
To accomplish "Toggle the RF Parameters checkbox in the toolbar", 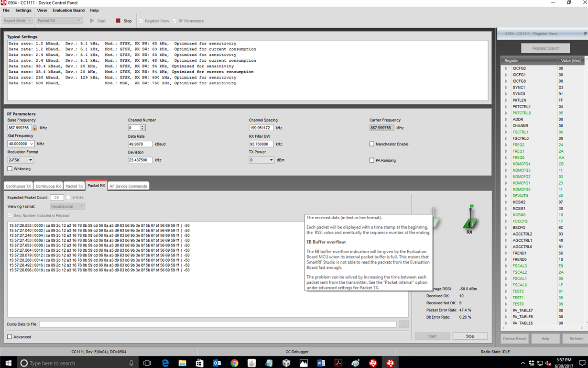I will click(174, 21).
